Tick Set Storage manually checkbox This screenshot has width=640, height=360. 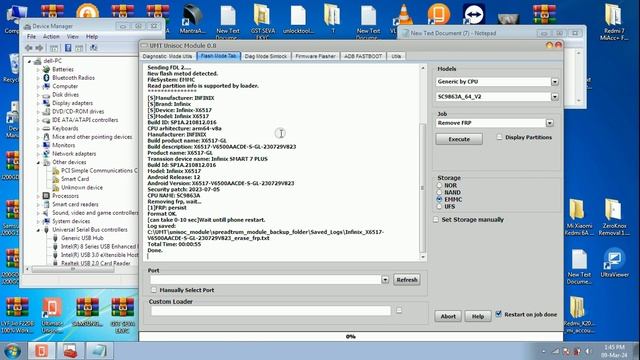436,220
